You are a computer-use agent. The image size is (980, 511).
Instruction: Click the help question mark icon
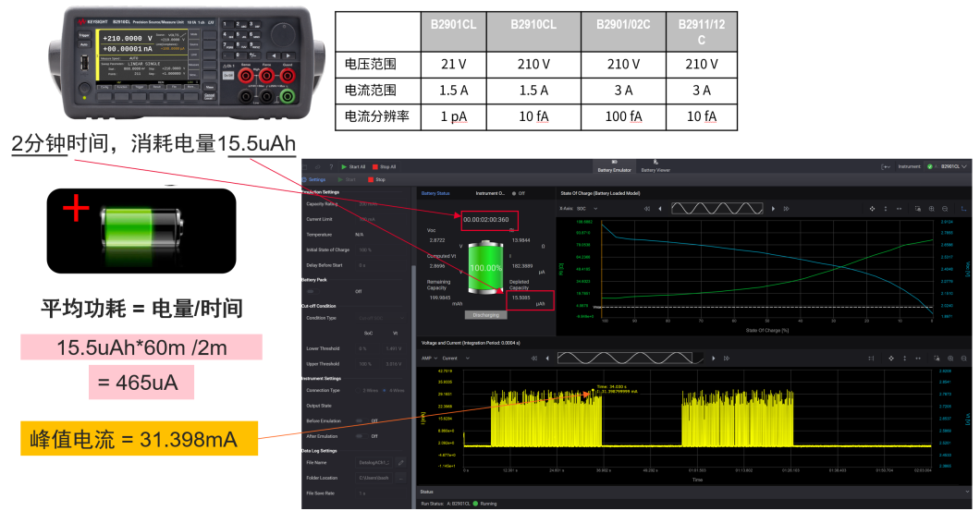331,167
